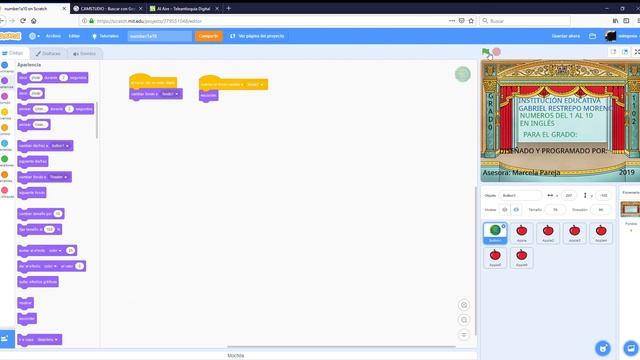Open the Mochila bar at the bottom
The height and width of the screenshot is (360, 640).
[236, 356]
